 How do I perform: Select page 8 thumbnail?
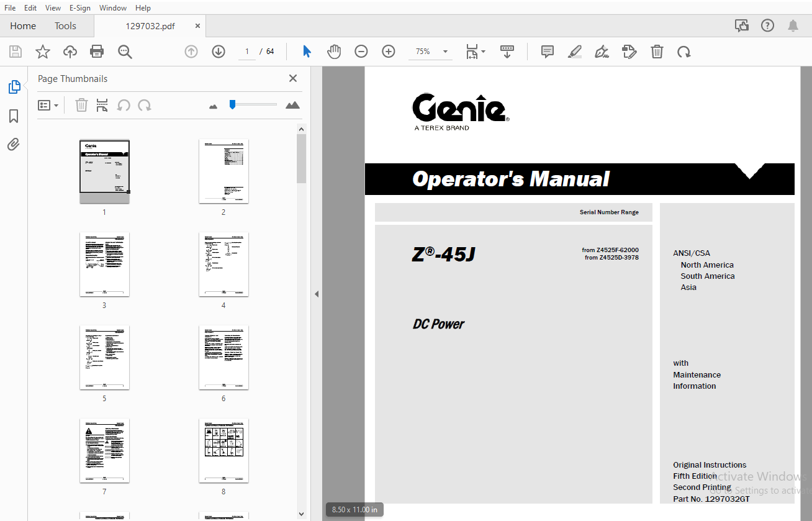point(223,451)
